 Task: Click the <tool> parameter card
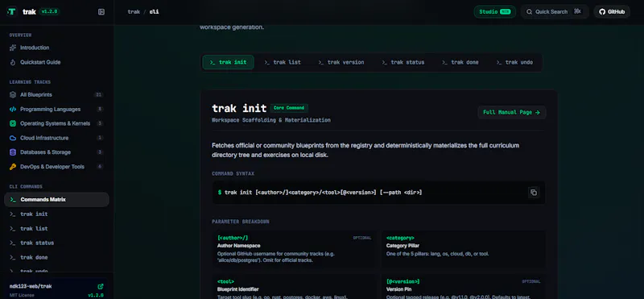[294, 287]
